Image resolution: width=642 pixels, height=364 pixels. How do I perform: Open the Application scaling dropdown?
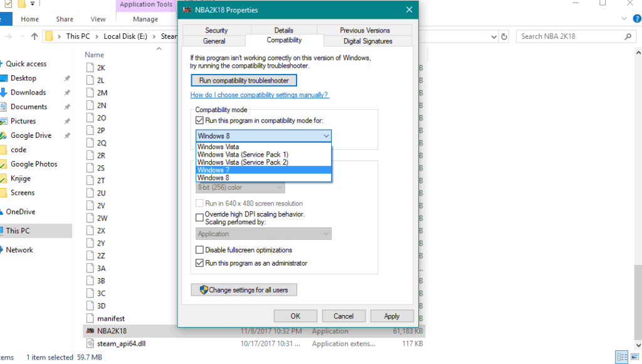(263, 234)
